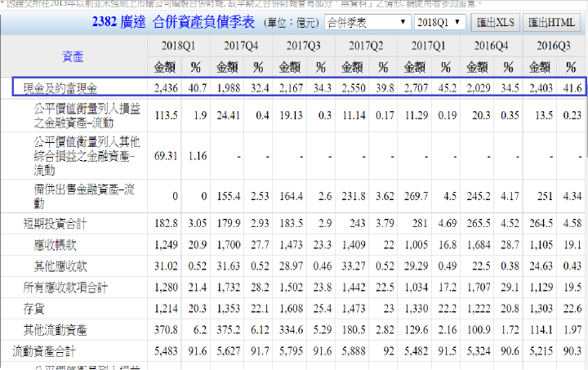Click the 1,700 receivables value for 2017Q4
Viewport: 588px width, 370px height.
(x=229, y=245)
